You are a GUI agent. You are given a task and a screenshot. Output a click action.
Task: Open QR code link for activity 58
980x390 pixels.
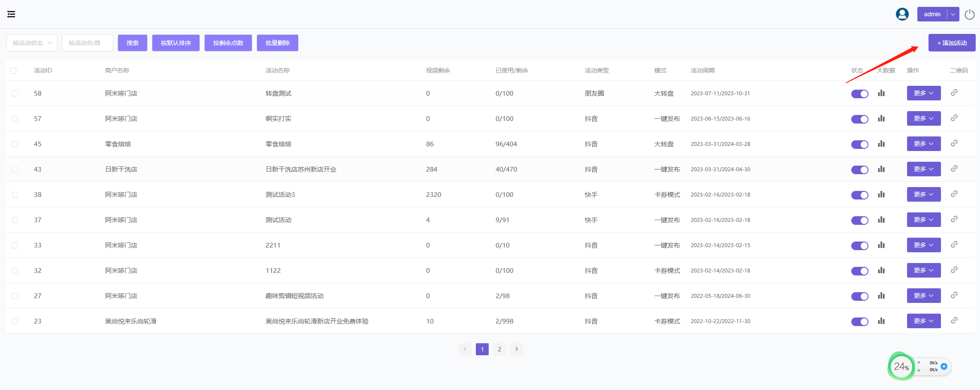[954, 93]
